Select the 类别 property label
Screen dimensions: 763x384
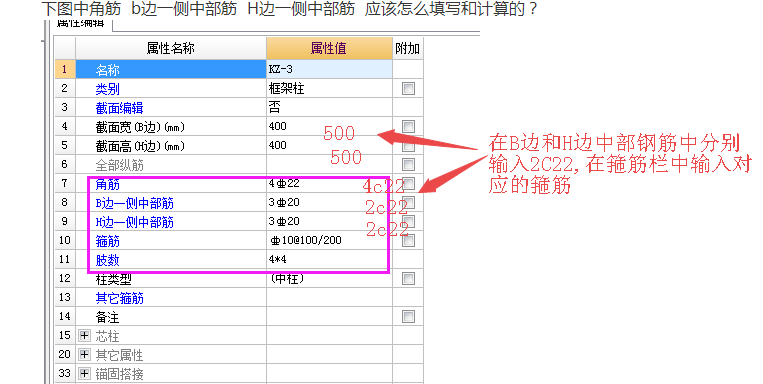(x=108, y=89)
